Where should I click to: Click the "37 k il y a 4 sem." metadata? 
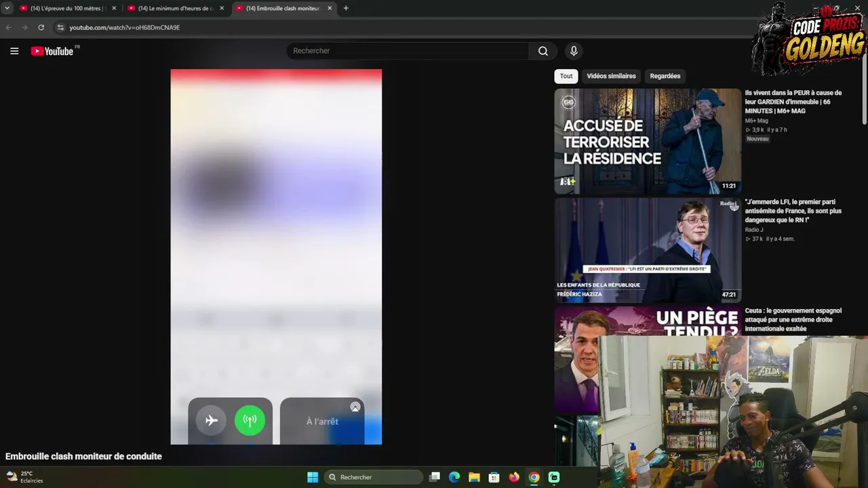[770, 239]
